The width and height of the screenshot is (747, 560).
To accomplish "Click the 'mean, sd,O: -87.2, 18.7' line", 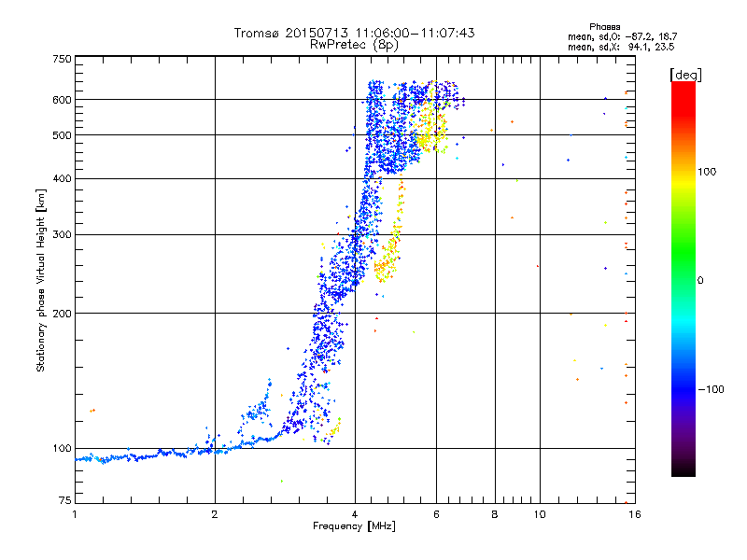I will (622, 36).
